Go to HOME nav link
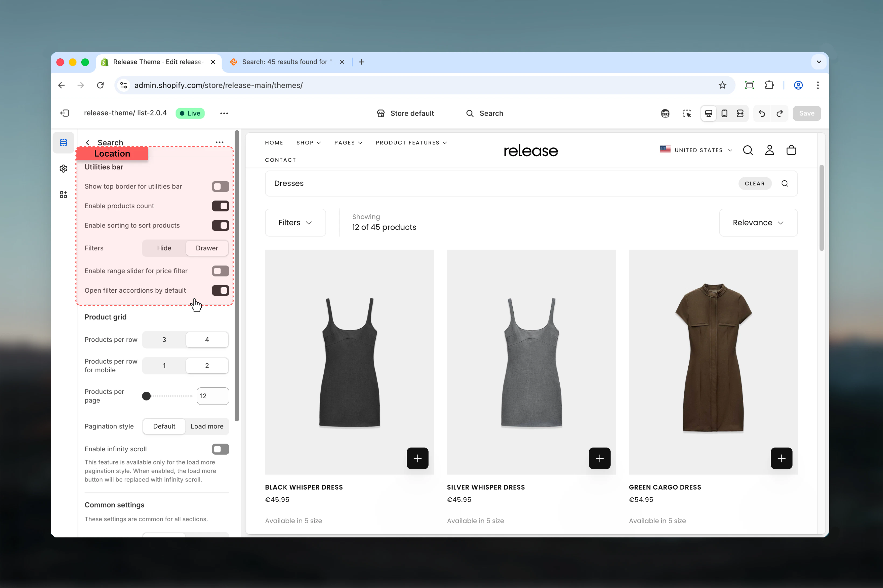Screen dimensions: 883x588 [x=274, y=143]
